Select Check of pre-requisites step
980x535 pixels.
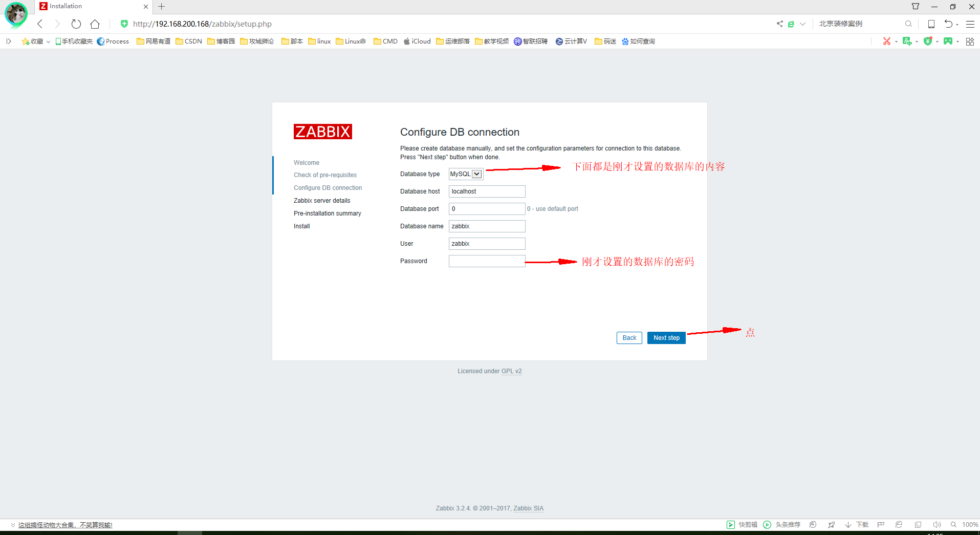pyautogui.click(x=325, y=175)
